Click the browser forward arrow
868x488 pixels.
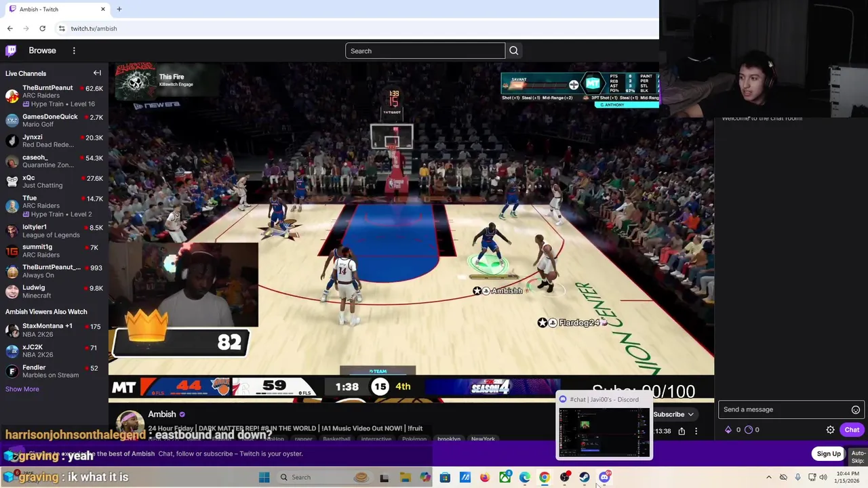[x=26, y=28]
